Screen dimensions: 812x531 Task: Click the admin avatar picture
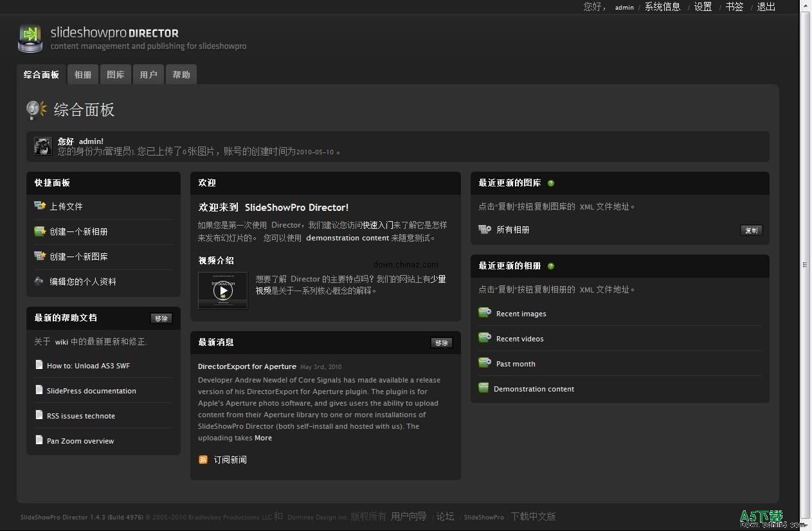pos(42,146)
